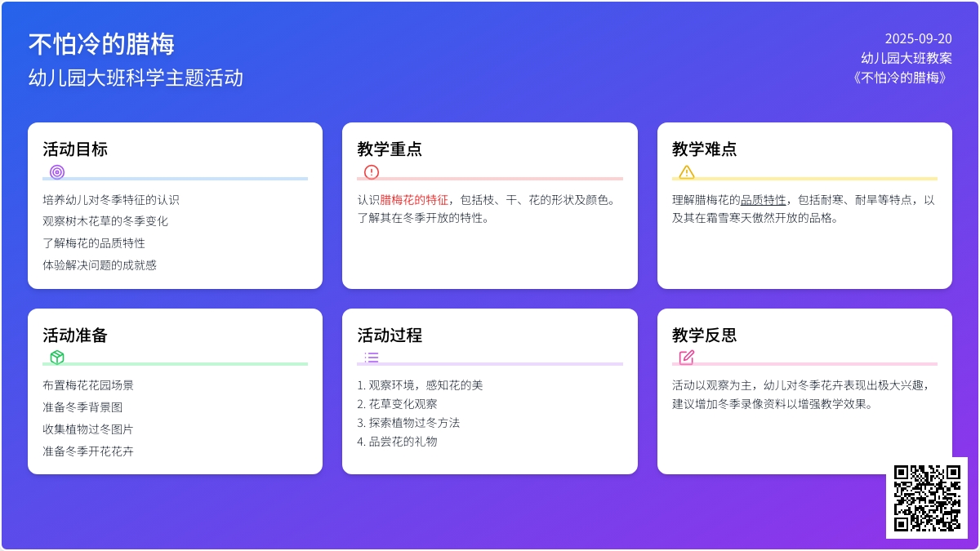Click the header text 《不怕冷的腊梅》
This screenshot has height=551, width=980.
tap(901, 78)
